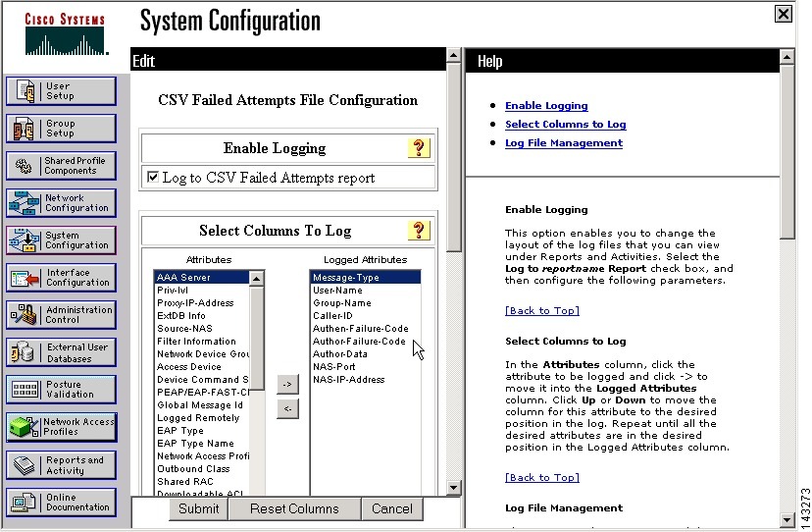
Task: Click the Help pane scrollbar thumb
Action: (787, 151)
